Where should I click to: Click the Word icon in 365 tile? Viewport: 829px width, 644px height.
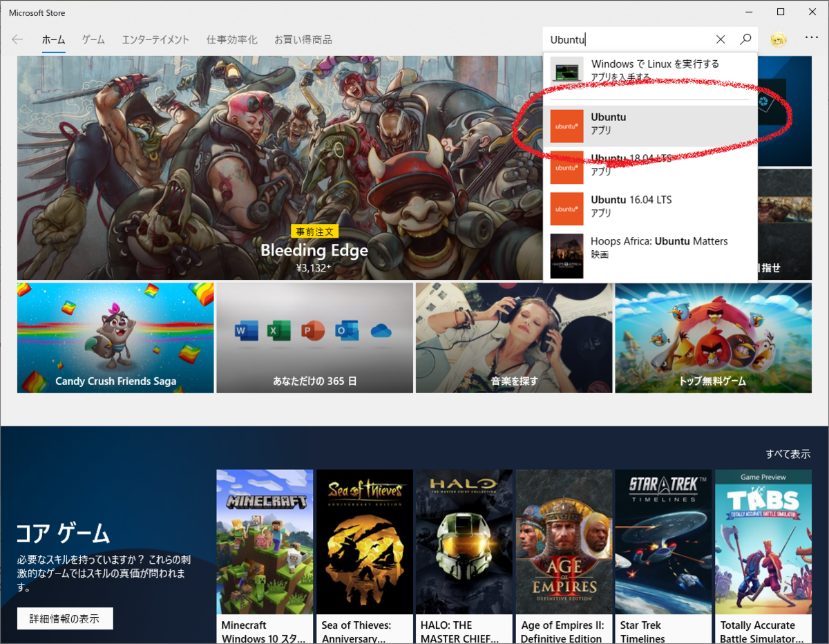247,332
